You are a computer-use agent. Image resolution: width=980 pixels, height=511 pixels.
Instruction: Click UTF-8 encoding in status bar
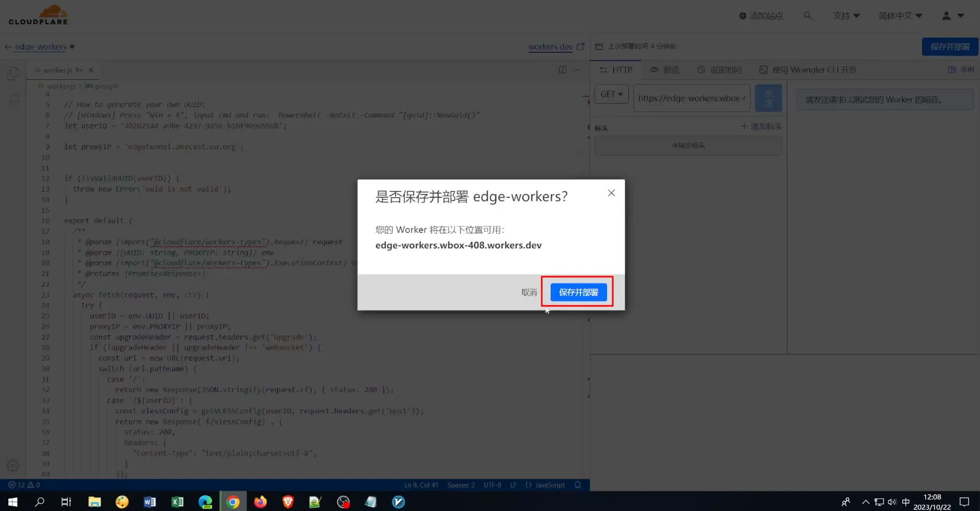point(492,485)
